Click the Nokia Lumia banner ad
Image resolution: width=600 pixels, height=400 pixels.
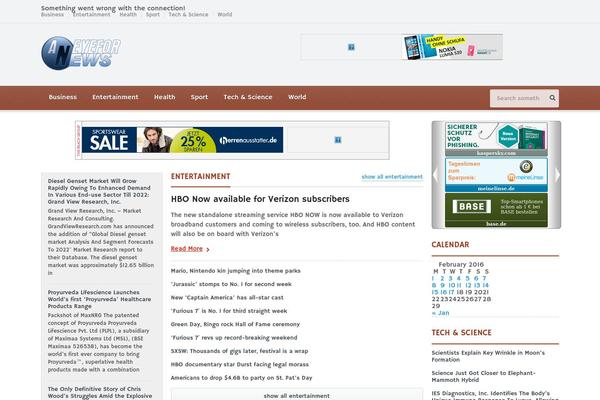point(452,47)
